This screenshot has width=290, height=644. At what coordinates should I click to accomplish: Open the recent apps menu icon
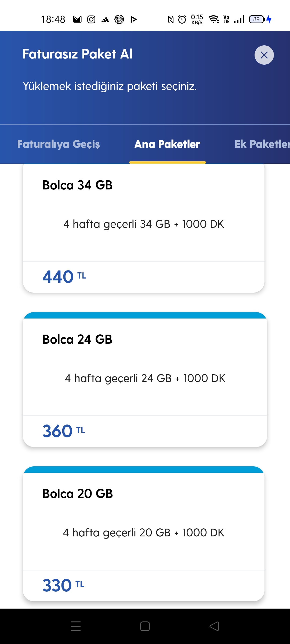(x=76, y=626)
